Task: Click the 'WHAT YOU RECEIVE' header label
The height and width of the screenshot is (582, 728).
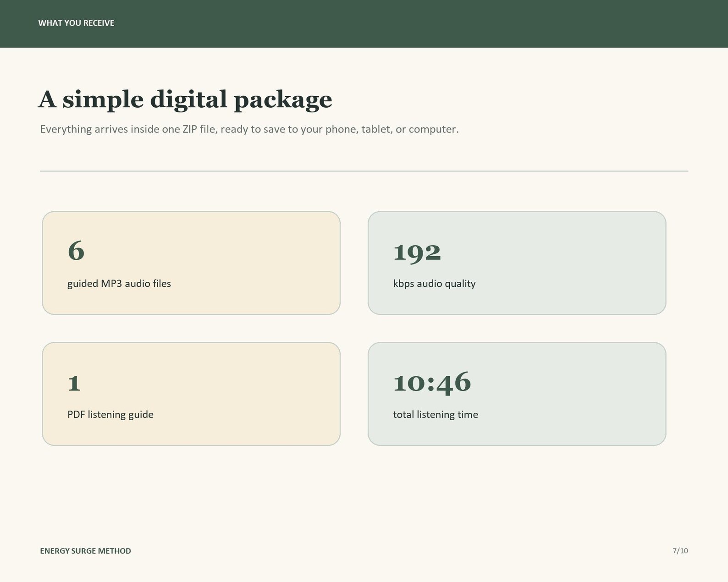Action: point(76,23)
